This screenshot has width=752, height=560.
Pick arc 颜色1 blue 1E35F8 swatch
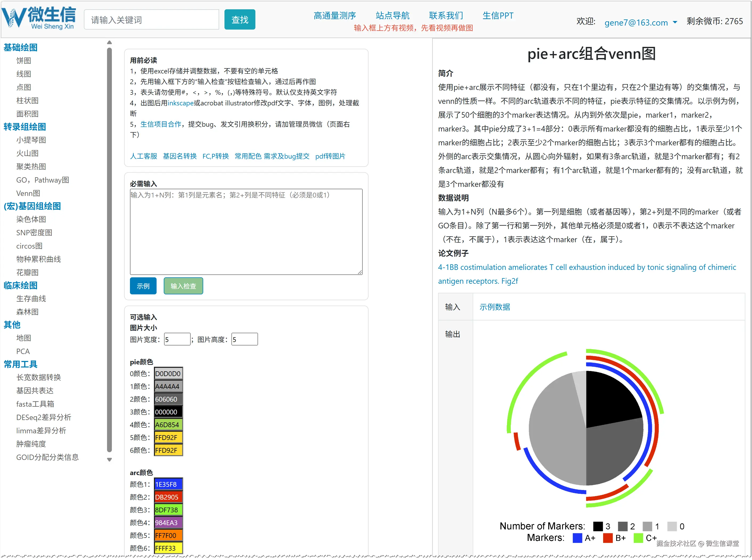coord(168,484)
